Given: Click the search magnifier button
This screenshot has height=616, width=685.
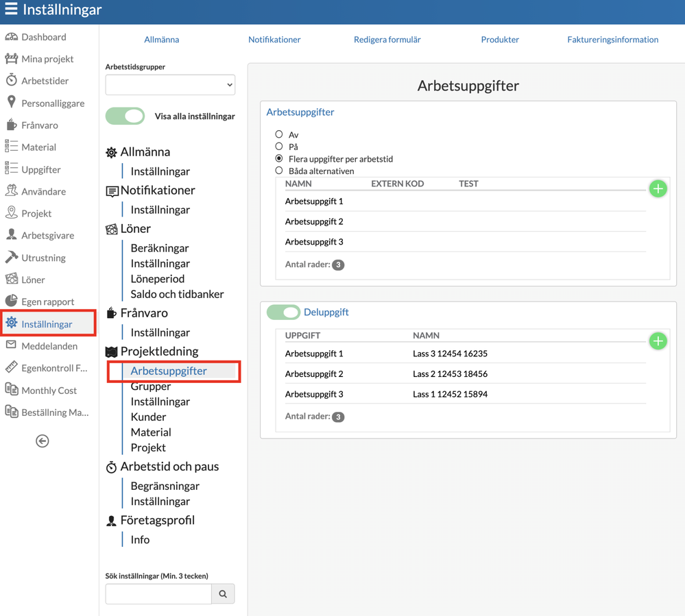Looking at the screenshot, I should pyautogui.click(x=223, y=594).
